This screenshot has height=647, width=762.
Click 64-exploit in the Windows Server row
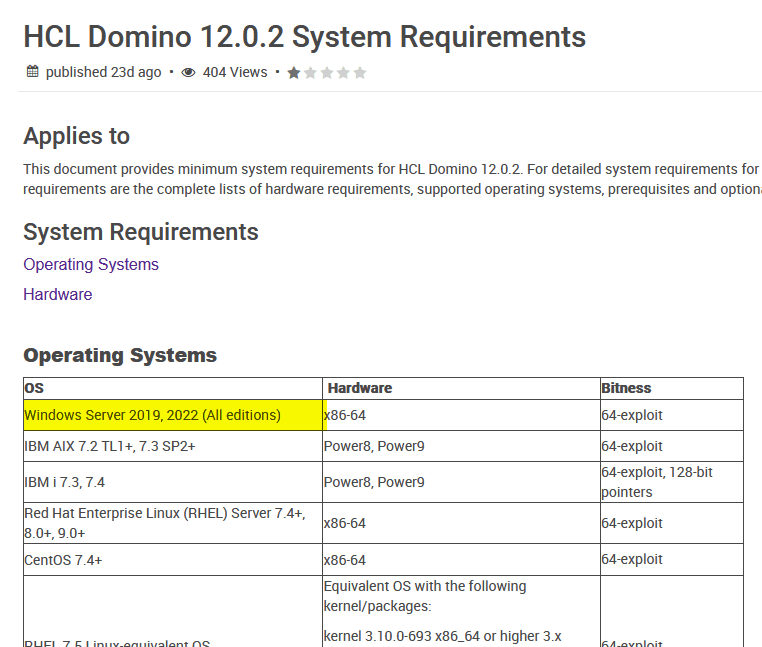pos(632,415)
